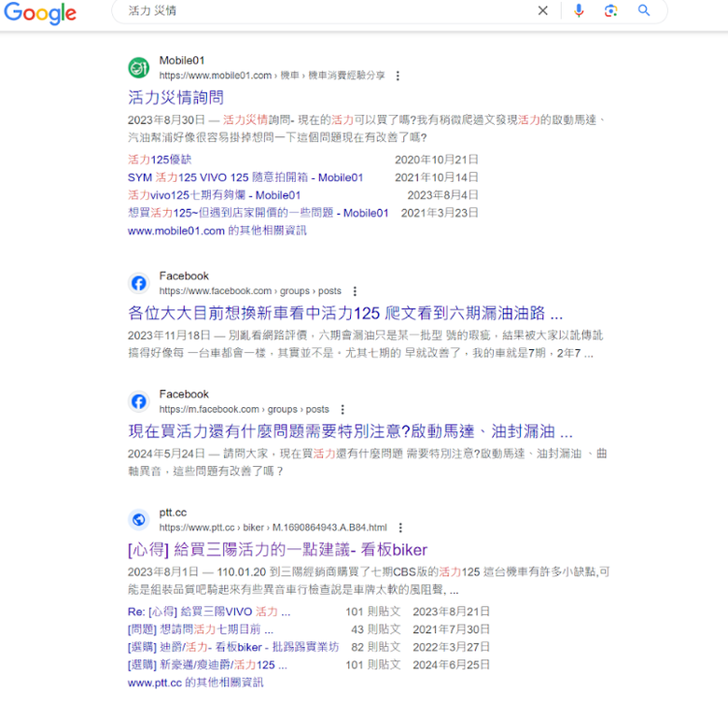Click date 2020年10月21日
The image size is (728, 703).
coord(437,160)
